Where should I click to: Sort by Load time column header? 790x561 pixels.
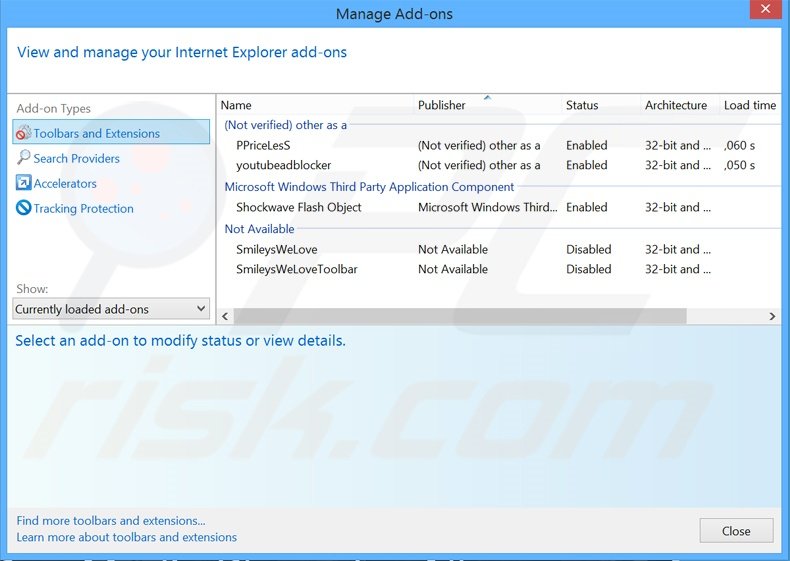[x=750, y=105]
